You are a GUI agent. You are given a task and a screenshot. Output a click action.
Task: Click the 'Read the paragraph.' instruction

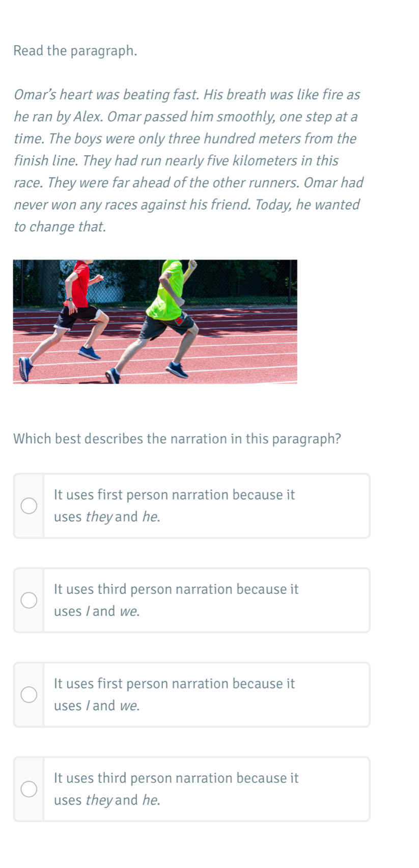click(x=75, y=51)
